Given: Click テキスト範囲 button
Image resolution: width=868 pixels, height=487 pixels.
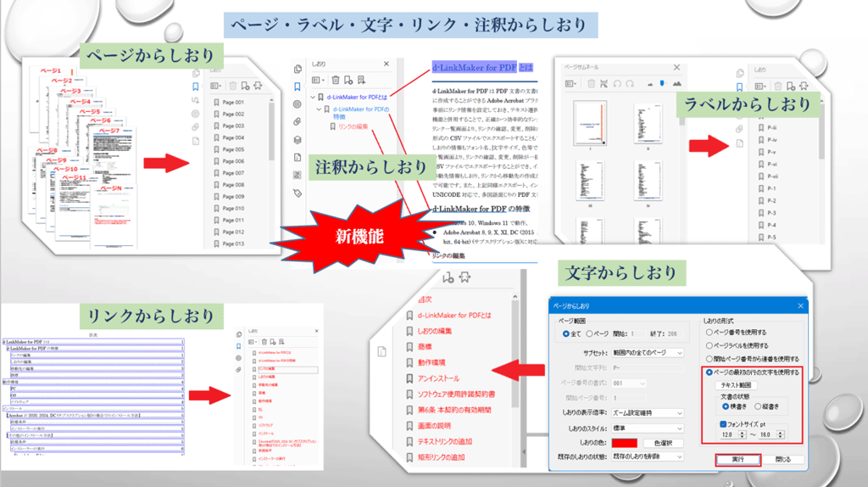Looking at the screenshot, I should [x=736, y=385].
